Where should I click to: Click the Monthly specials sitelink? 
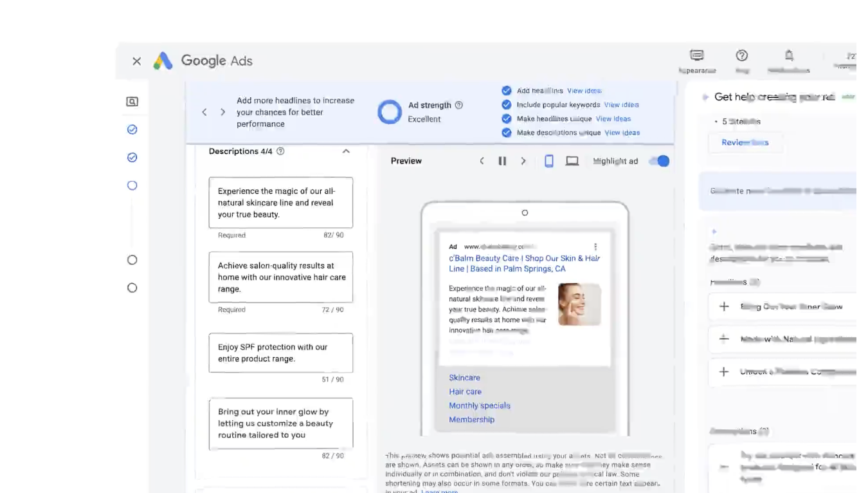tap(479, 405)
